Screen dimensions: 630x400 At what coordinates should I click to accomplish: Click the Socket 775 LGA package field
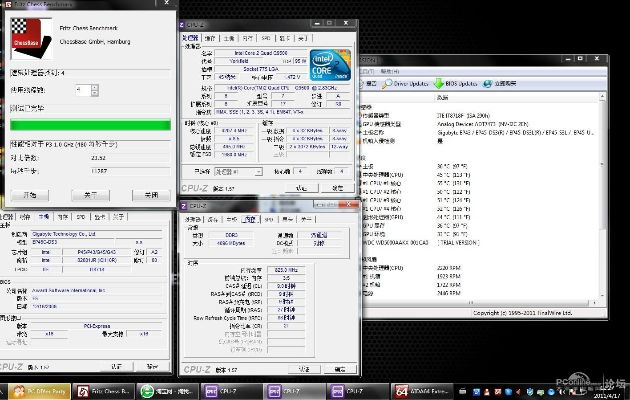261,69
